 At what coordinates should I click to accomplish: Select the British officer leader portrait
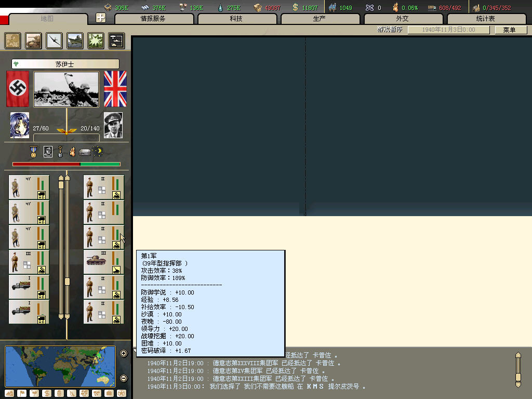[113, 125]
